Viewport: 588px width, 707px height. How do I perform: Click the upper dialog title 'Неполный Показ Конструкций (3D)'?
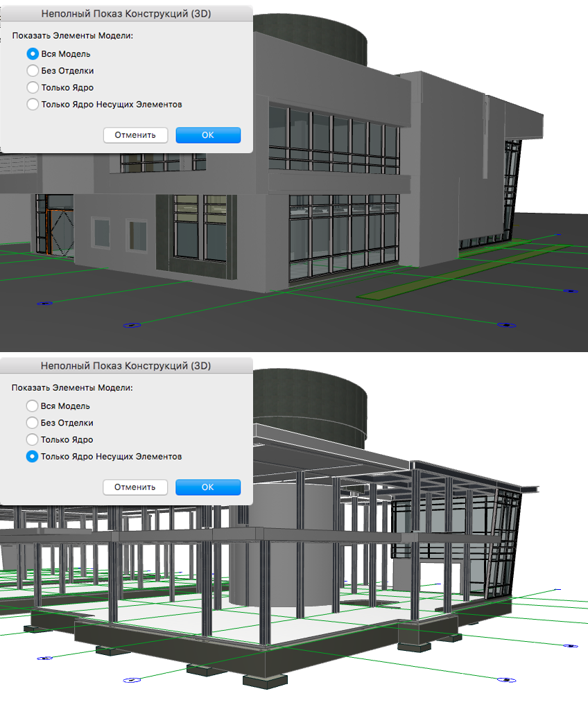pos(126,14)
